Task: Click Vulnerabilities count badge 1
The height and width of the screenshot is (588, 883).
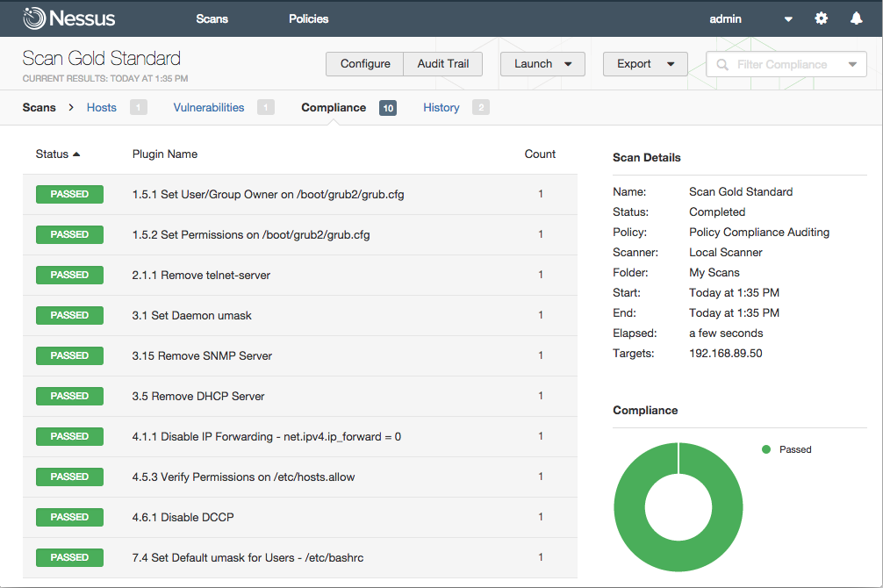Action: click(x=266, y=108)
